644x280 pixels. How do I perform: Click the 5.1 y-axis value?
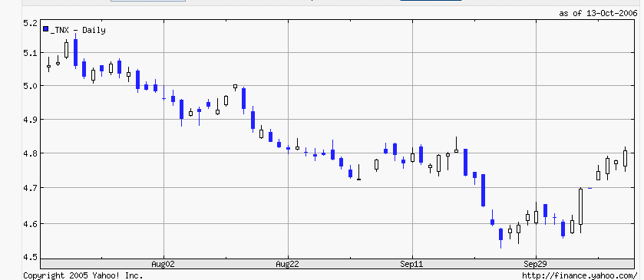click(31, 53)
